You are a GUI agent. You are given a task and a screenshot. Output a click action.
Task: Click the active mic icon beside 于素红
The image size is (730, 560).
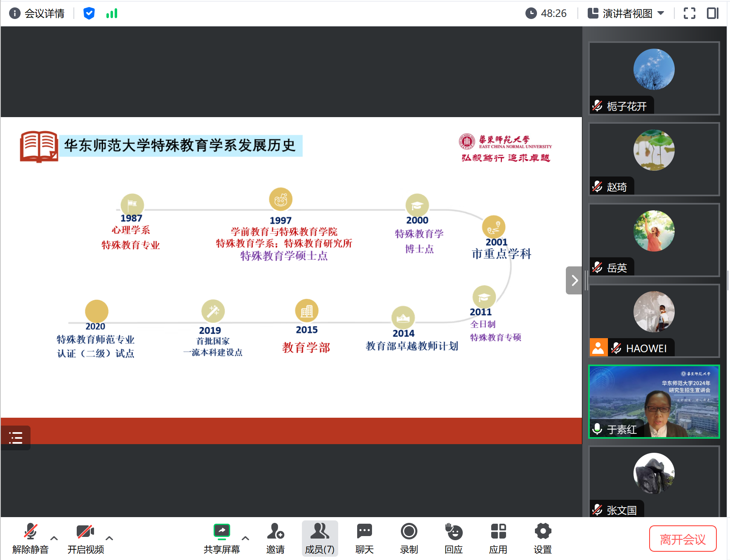tap(597, 429)
